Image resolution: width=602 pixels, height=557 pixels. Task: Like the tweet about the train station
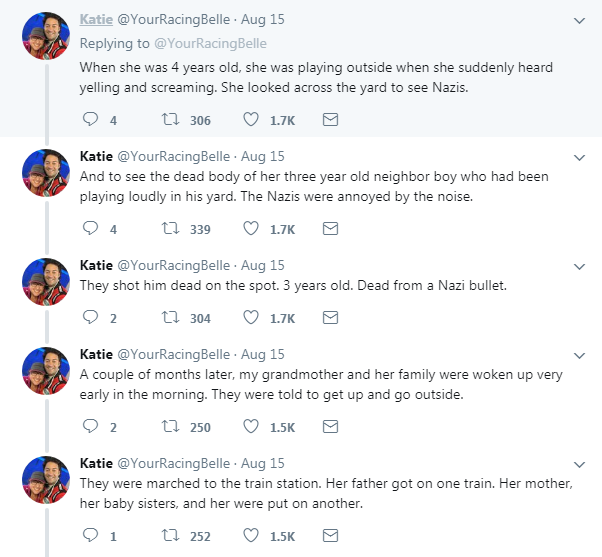(252, 536)
